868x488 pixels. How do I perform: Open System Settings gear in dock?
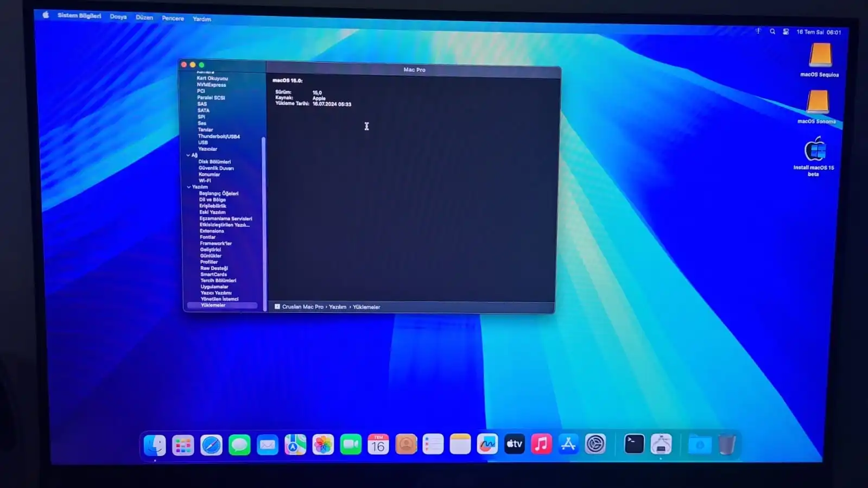point(595,444)
